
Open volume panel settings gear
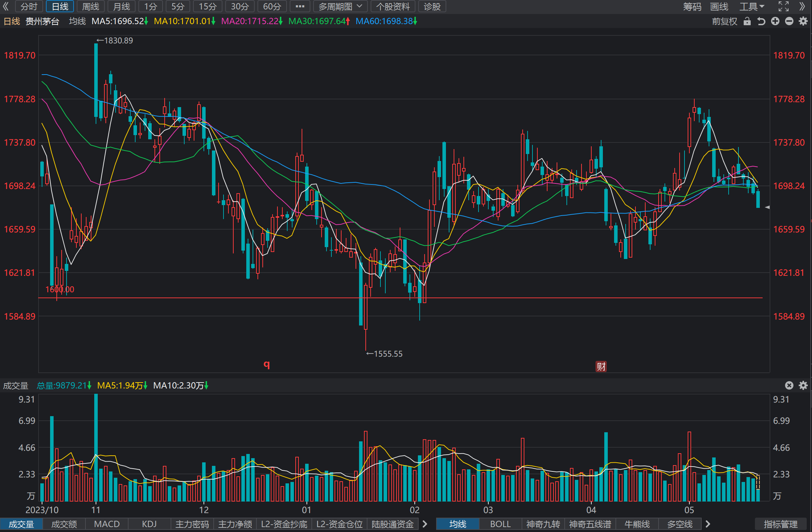(x=803, y=385)
